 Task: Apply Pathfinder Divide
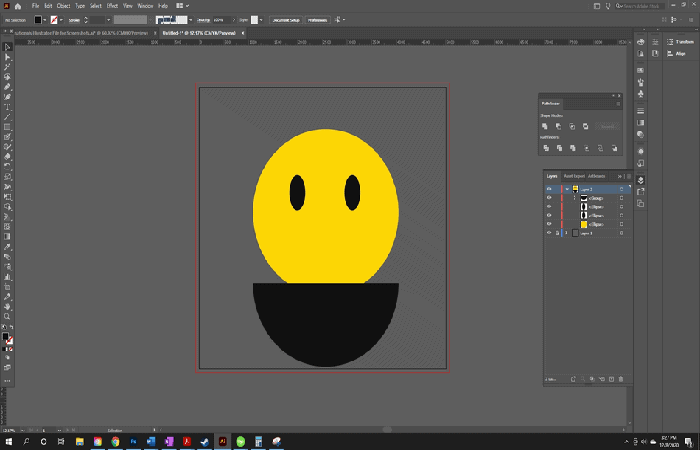546,148
